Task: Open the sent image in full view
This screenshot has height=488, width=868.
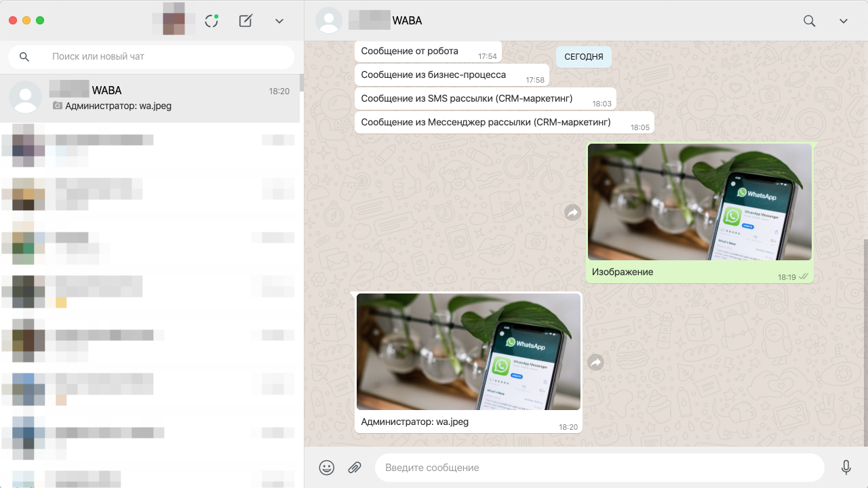Action: tap(700, 202)
